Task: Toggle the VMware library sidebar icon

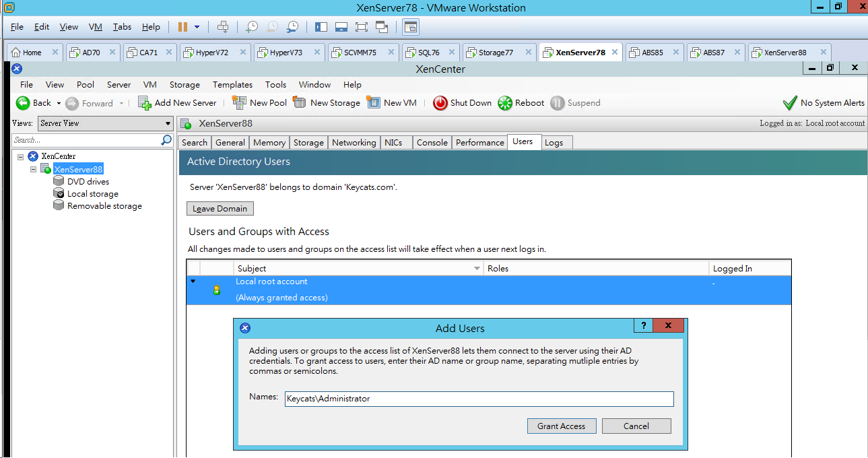Action: click(x=321, y=27)
